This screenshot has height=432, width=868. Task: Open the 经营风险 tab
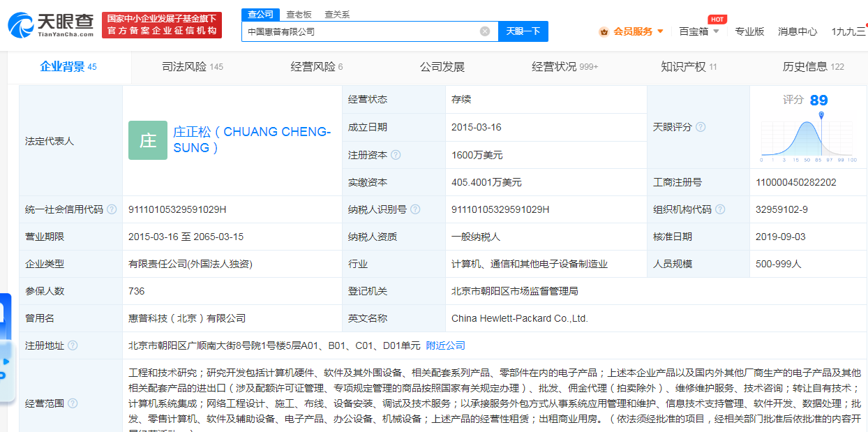(x=317, y=67)
